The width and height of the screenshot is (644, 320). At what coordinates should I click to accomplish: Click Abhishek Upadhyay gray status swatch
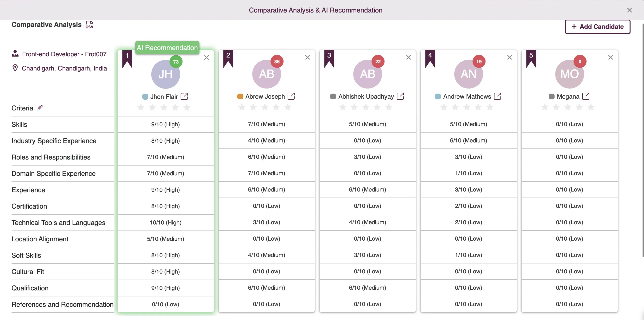333,96
